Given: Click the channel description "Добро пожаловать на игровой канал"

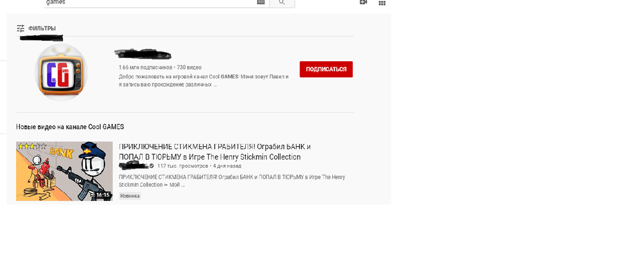Looking at the screenshot, I should 203,81.
